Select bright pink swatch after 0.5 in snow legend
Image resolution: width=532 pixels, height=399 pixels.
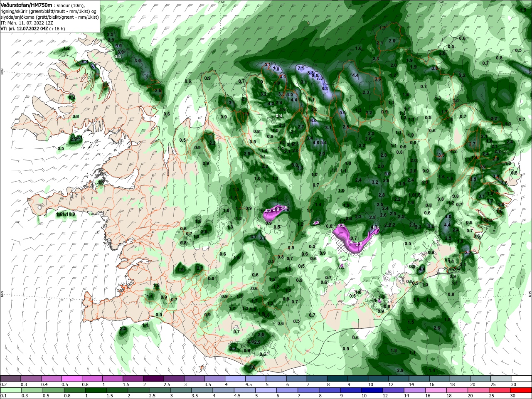point(71,378)
